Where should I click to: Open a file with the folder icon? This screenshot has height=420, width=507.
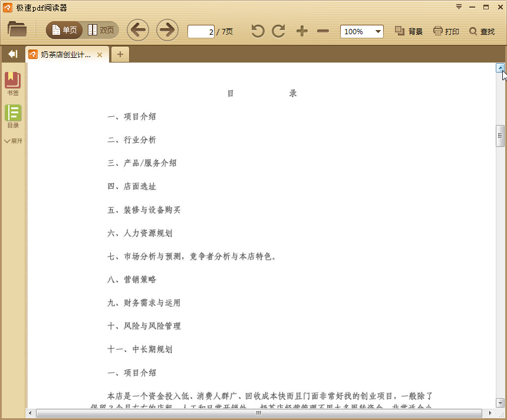pyautogui.click(x=17, y=29)
